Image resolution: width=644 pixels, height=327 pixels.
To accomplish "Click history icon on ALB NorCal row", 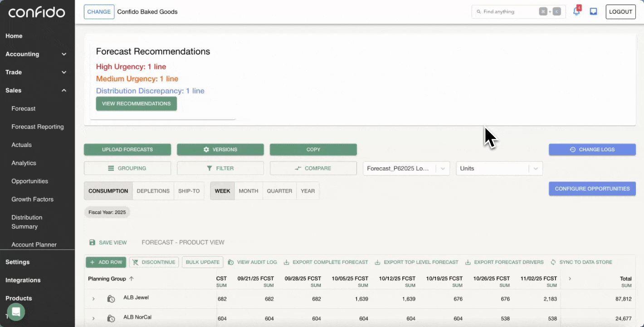I will click(111, 318).
